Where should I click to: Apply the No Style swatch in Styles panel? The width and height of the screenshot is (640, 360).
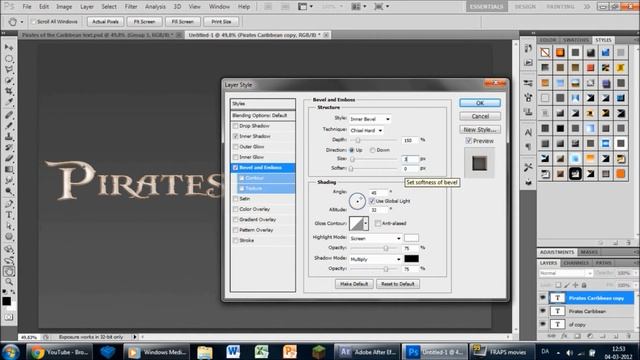(x=545, y=52)
